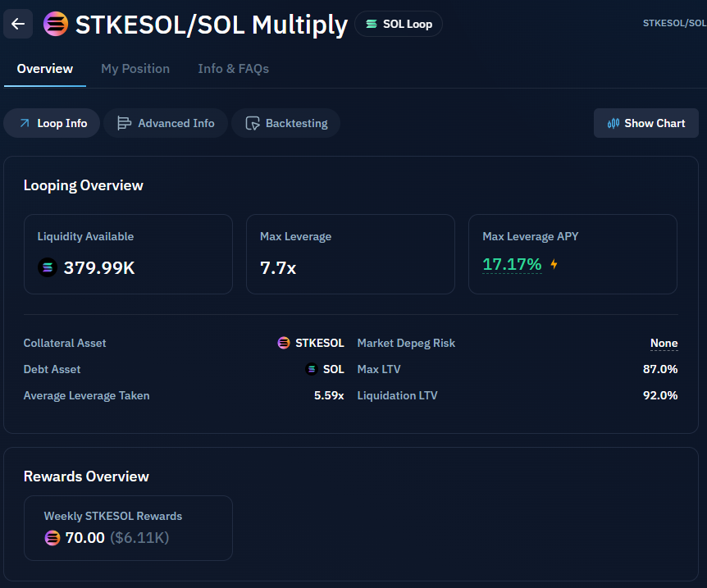Click the SOL debt asset icon
The width and height of the screenshot is (707, 588).
click(x=312, y=369)
